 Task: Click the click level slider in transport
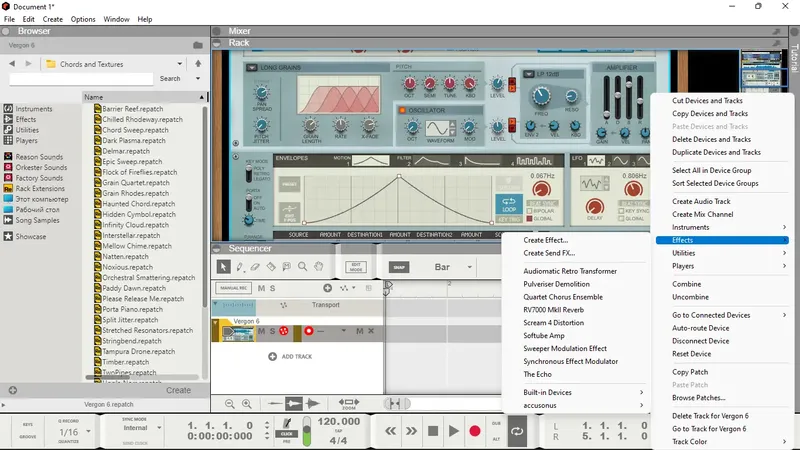307,431
